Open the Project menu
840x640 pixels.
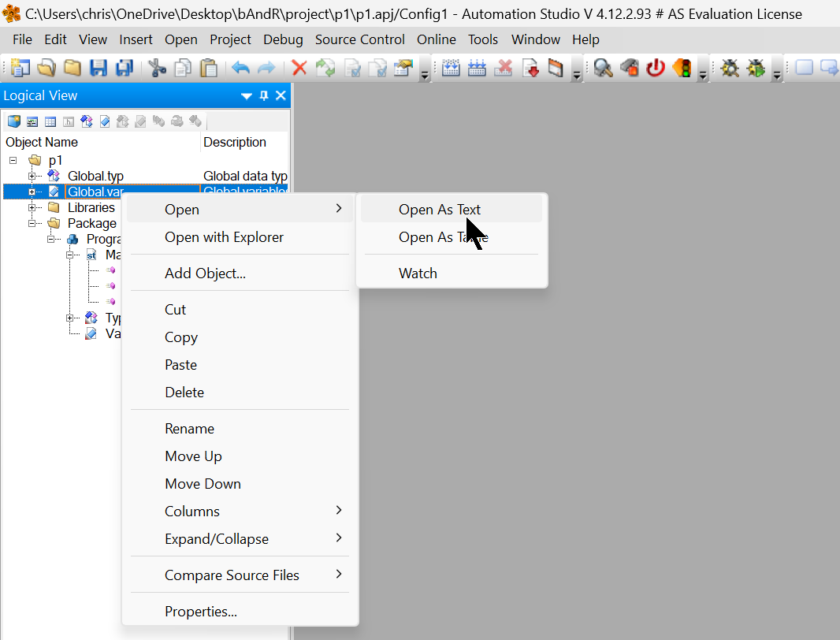(230, 39)
